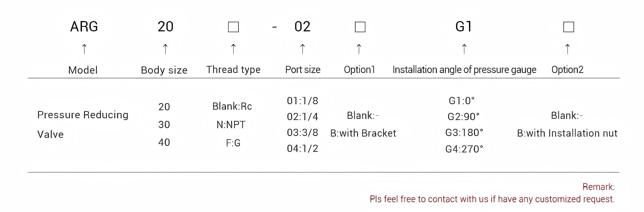
Task: Click the Installation angle of pressure gauge heading
Action: (x=464, y=70)
